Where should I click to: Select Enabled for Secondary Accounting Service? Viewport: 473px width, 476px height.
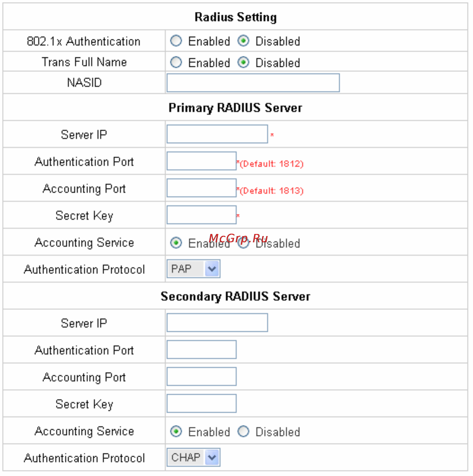176,431
